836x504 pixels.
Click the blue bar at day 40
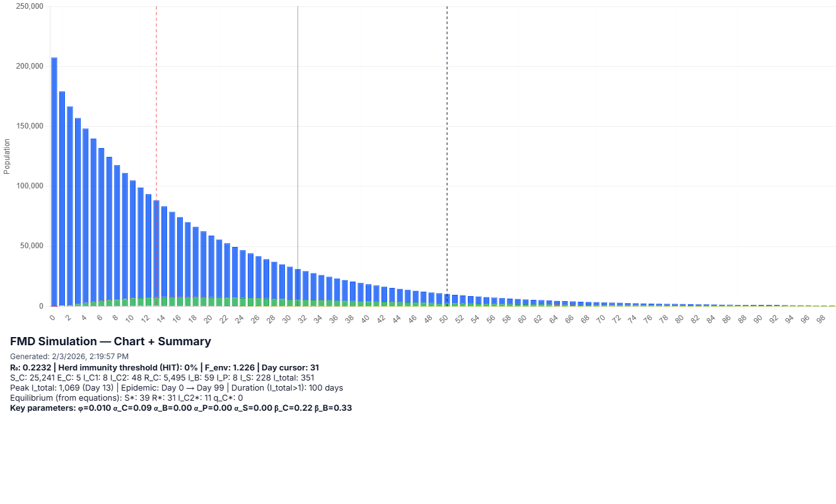point(368,293)
